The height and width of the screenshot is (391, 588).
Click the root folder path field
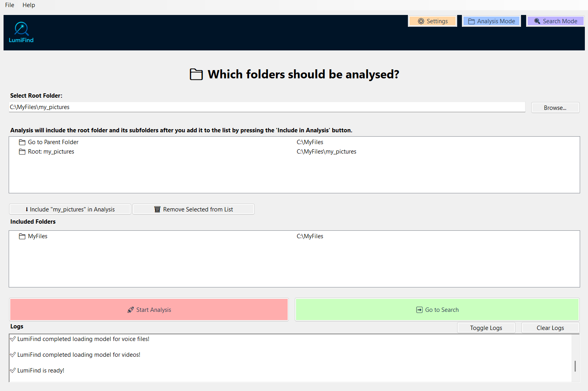tap(267, 107)
